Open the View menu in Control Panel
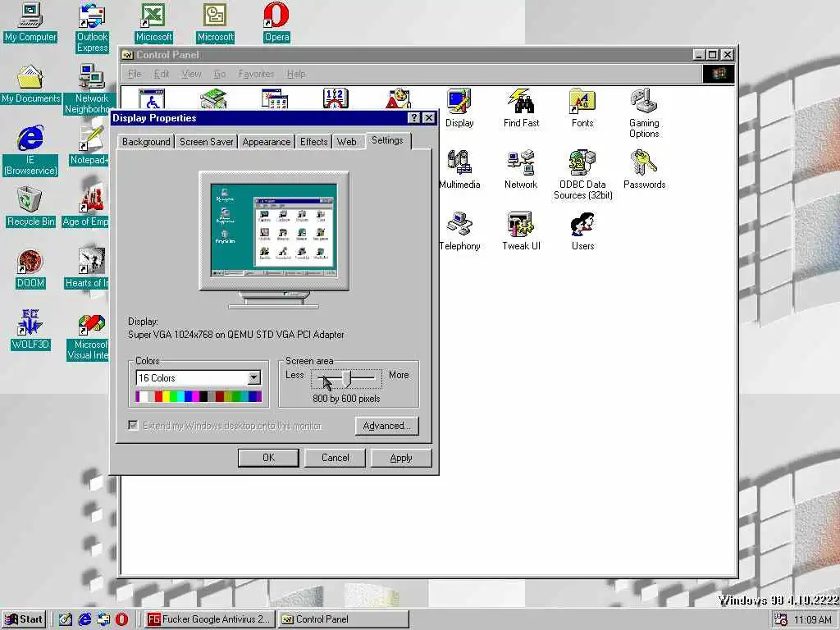This screenshot has width=840, height=630. (191, 74)
